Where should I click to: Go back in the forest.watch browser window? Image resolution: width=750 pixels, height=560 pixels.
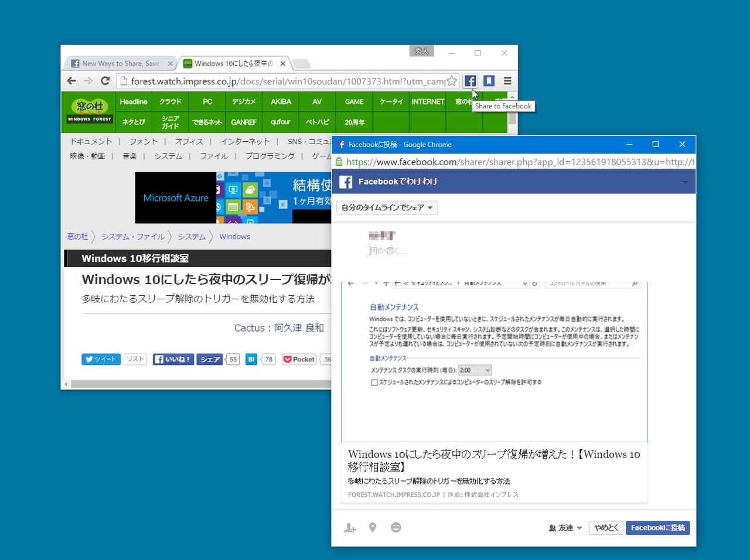tap(71, 81)
